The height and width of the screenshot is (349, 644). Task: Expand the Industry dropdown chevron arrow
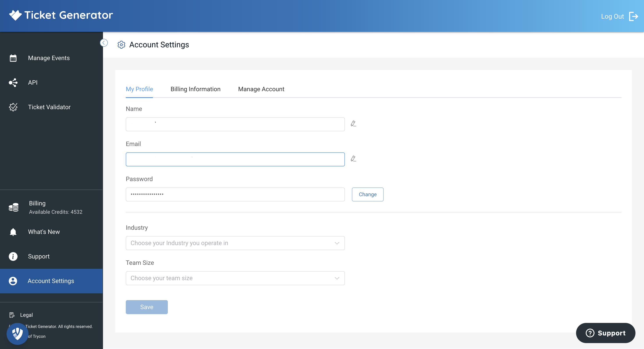(337, 243)
